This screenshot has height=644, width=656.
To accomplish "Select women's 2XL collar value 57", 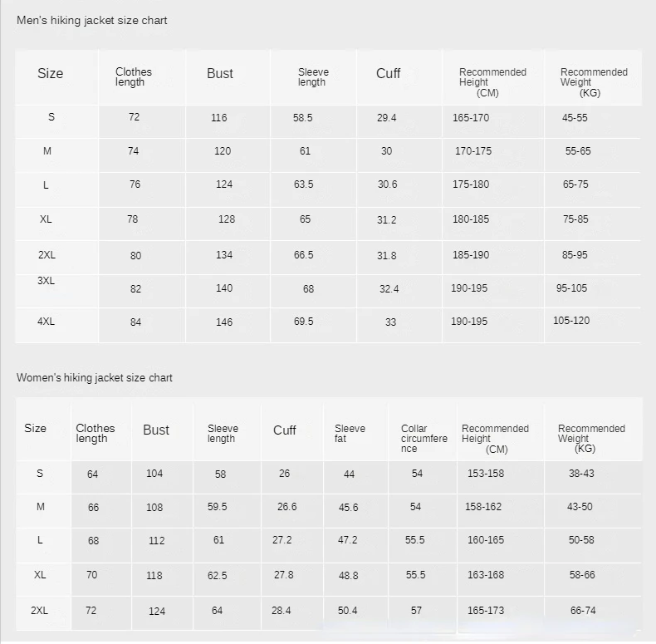I will tap(416, 611).
